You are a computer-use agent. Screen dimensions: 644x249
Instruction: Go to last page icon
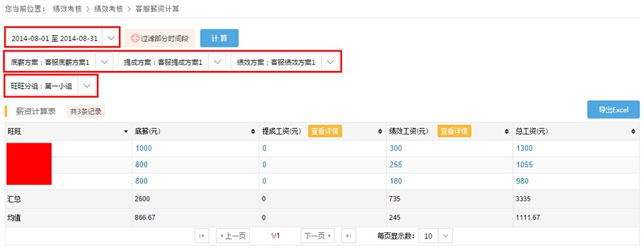pyautogui.click(x=348, y=236)
